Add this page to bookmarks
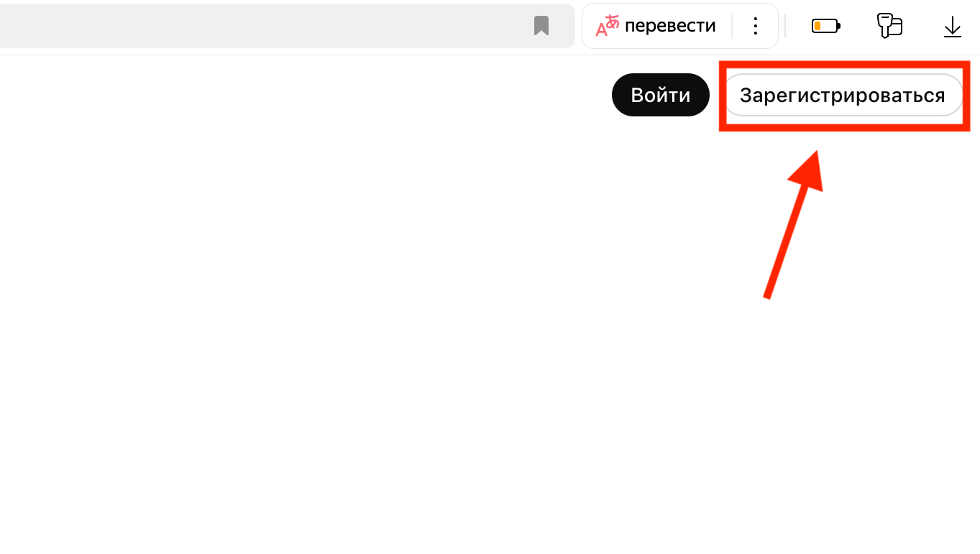 [541, 26]
